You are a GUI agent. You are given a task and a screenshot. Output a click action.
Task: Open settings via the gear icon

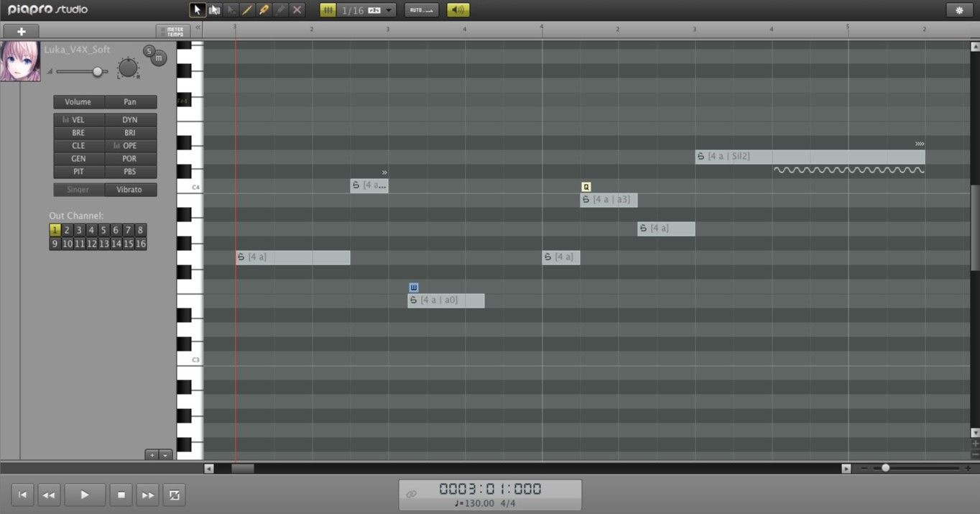[x=959, y=10]
